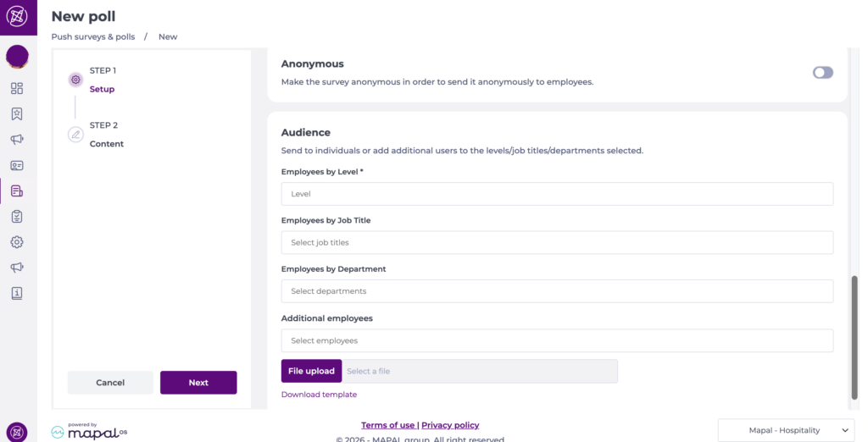The width and height of the screenshot is (868, 442).
Task: Click the Download template link
Action: 319,395
